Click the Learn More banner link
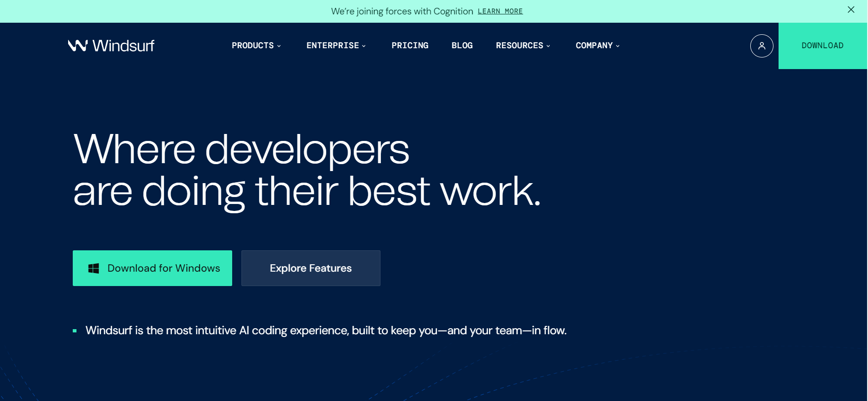The image size is (868, 401). click(x=500, y=11)
